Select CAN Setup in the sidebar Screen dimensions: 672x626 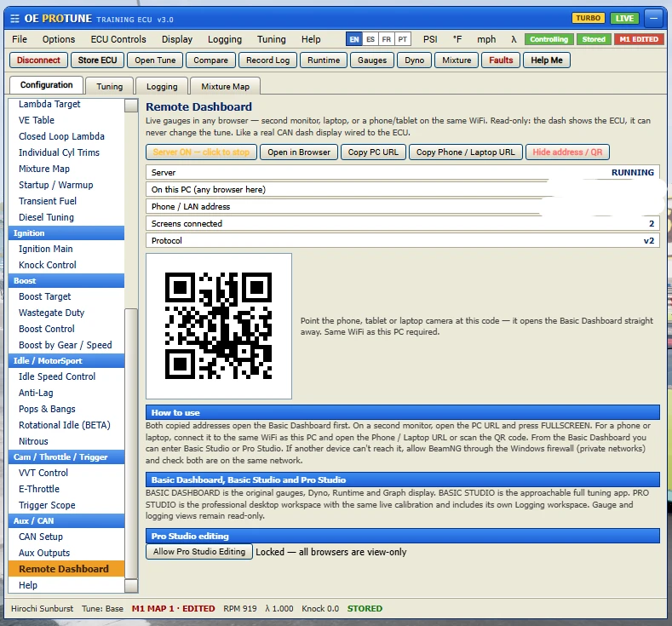pos(66,537)
